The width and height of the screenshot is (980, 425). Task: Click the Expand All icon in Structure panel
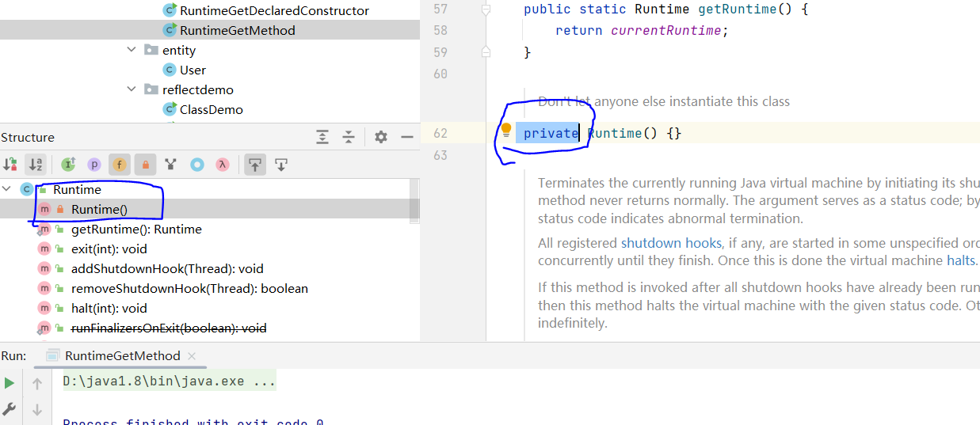pos(322,137)
